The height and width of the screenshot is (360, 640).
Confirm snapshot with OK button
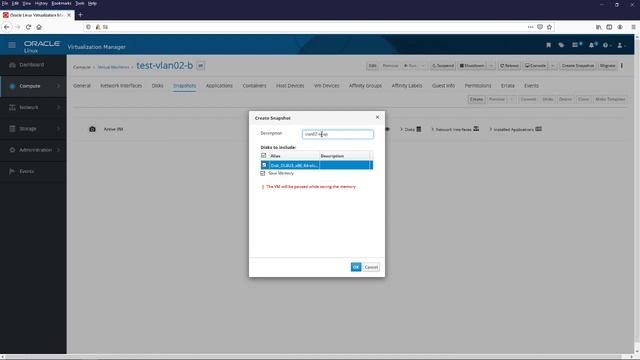[x=356, y=267]
